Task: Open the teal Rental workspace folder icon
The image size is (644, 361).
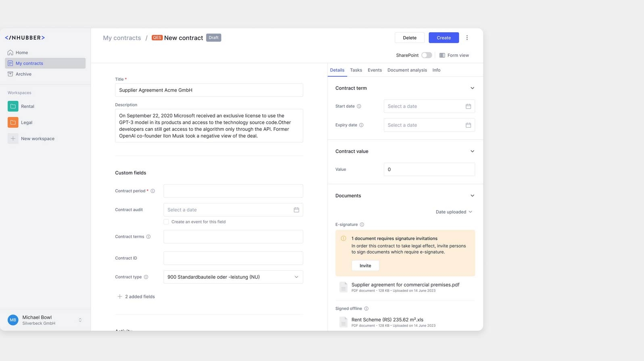Action: point(13,106)
